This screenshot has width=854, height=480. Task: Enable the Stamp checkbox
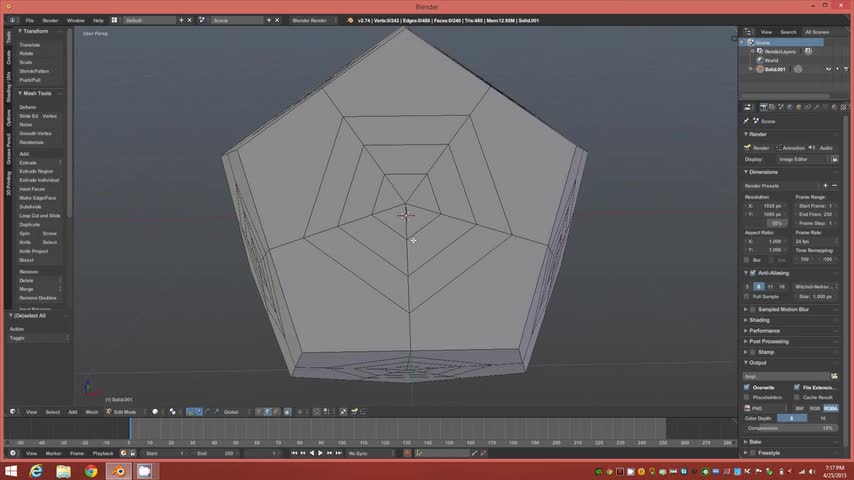pyautogui.click(x=753, y=352)
